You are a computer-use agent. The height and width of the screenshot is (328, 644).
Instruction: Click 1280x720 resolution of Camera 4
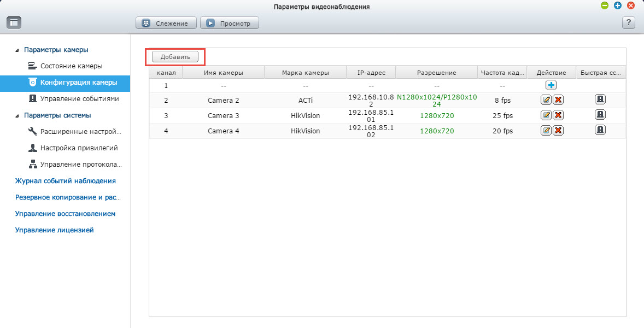pyautogui.click(x=437, y=131)
